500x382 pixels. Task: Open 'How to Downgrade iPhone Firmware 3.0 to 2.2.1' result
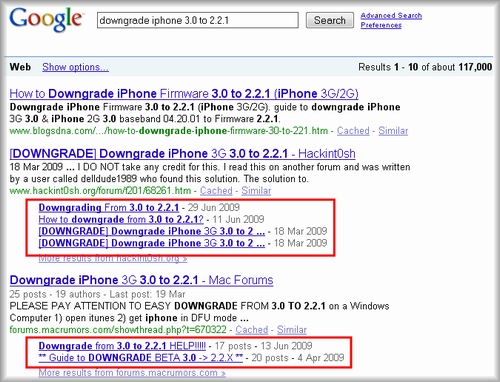[184, 94]
